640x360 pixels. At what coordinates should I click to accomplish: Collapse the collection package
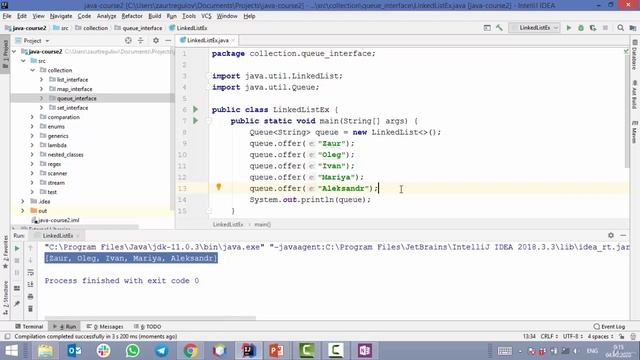[32, 70]
